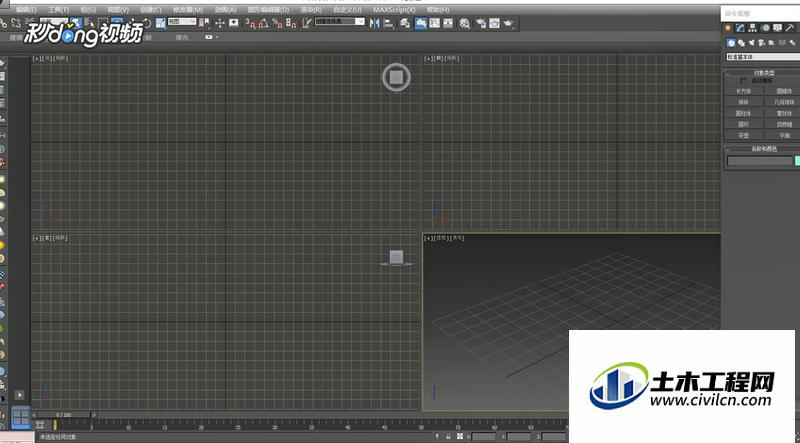Click the time slider 0/100 handle
Image resolution: width=800 pixels, height=443 pixels.
pos(64,415)
